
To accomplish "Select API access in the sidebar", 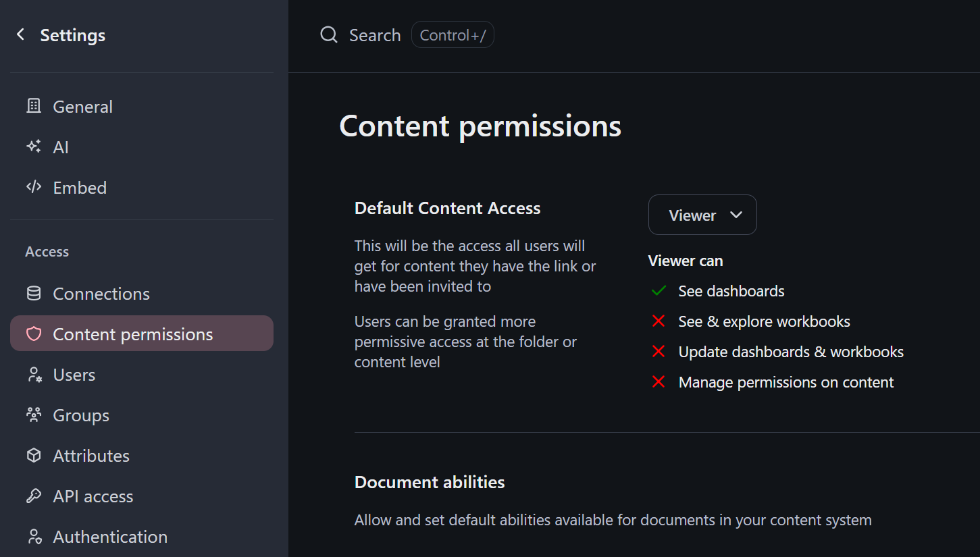I will click(x=93, y=496).
